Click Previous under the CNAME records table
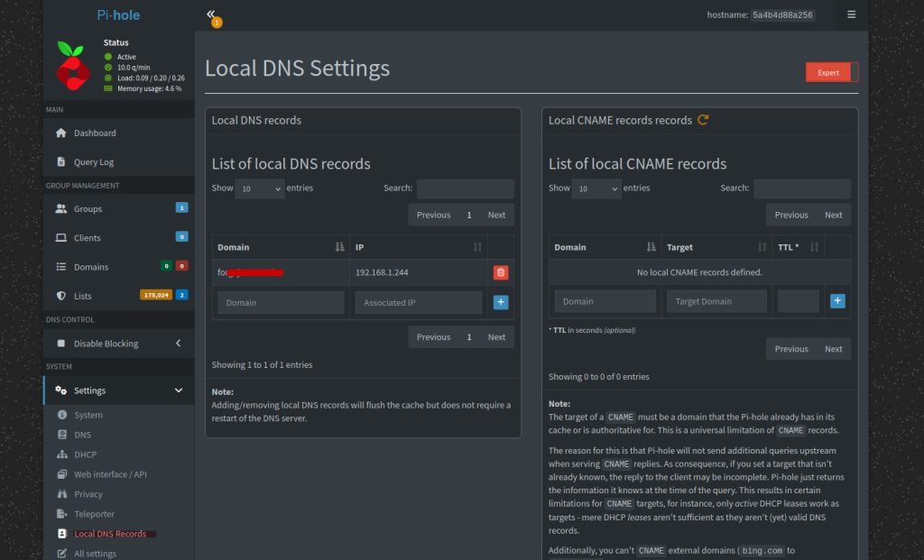 point(791,349)
